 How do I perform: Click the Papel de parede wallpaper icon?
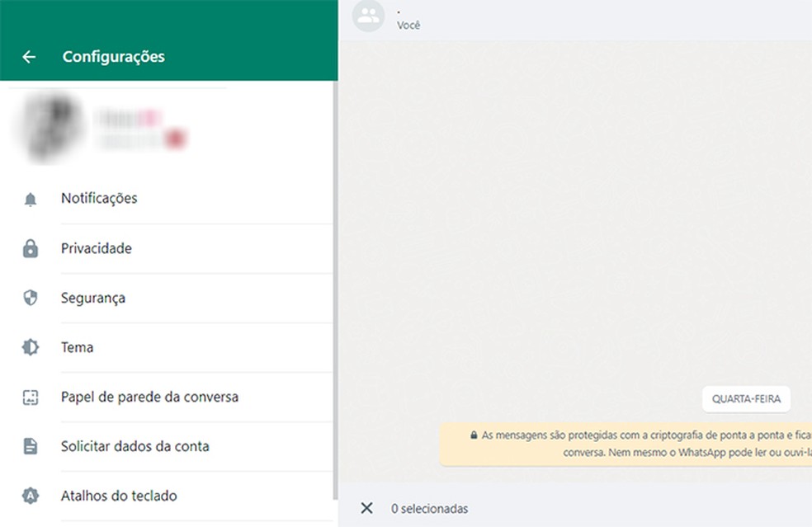(31, 397)
